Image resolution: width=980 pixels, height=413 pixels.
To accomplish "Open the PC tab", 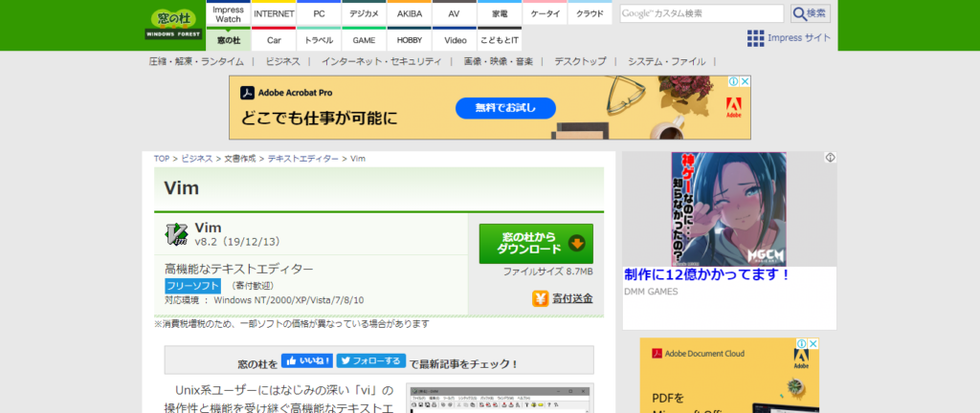I will coord(319,13).
